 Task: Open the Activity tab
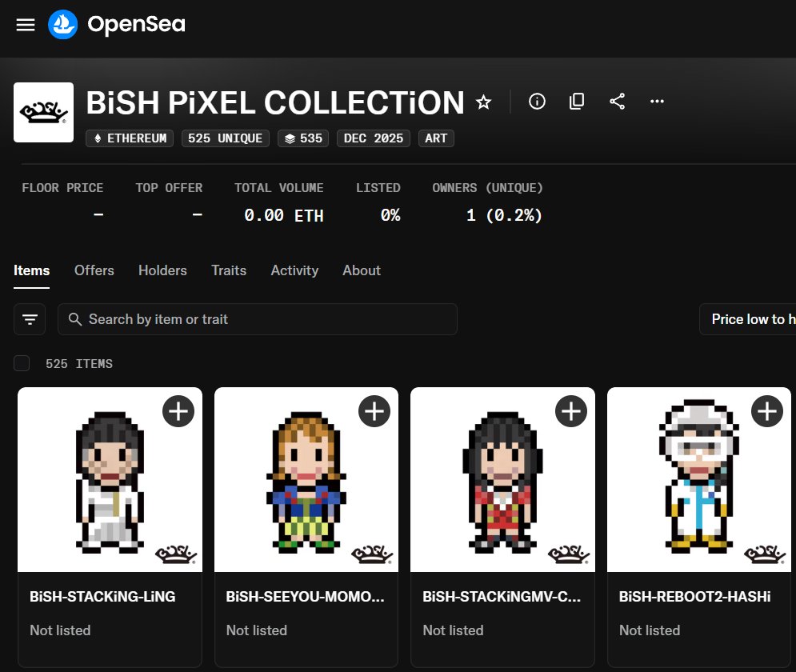294,270
